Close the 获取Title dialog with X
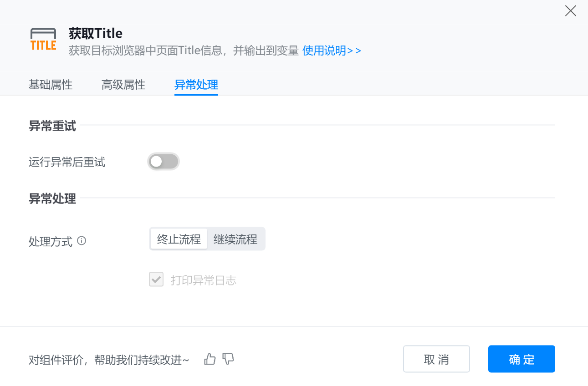 click(x=570, y=11)
